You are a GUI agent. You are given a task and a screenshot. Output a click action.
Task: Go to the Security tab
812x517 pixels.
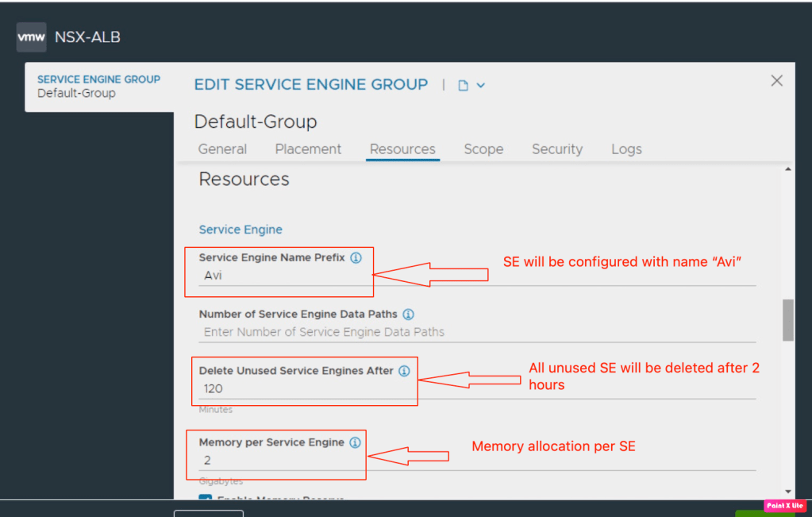coord(556,149)
